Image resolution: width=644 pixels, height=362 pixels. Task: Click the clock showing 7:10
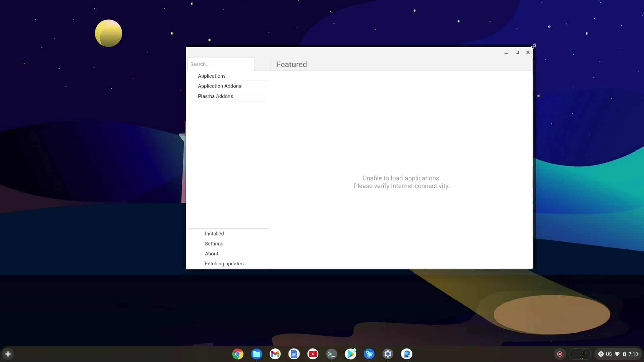point(633,354)
